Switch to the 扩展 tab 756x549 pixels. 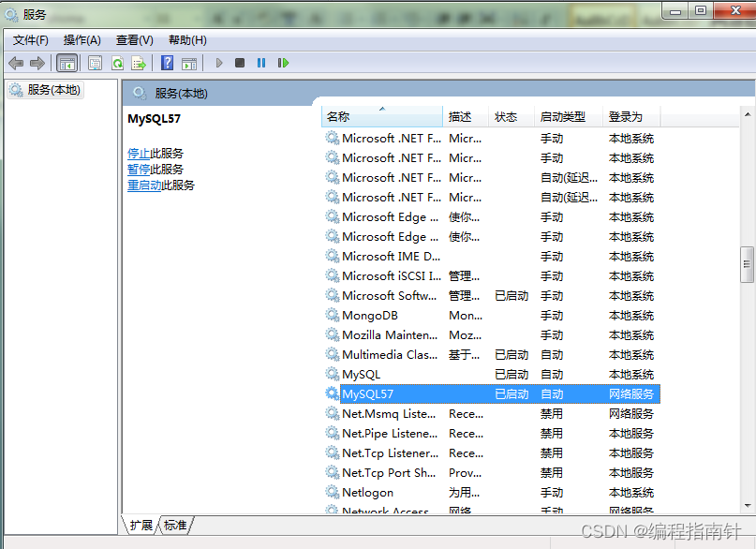tap(141, 525)
